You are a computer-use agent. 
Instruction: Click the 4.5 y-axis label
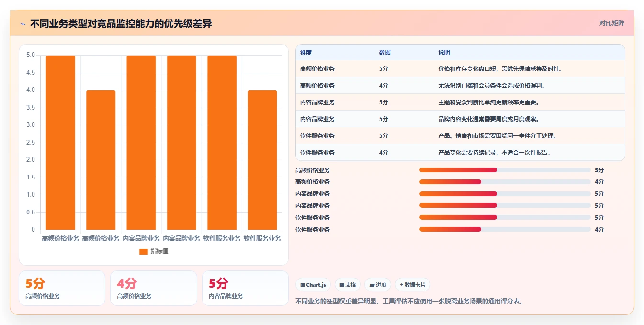click(x=30, y=73)
